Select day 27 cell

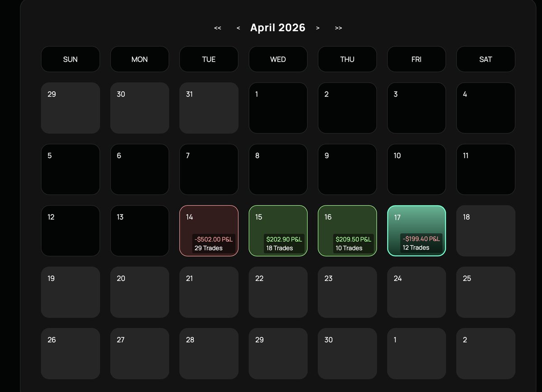coord(140,354)
